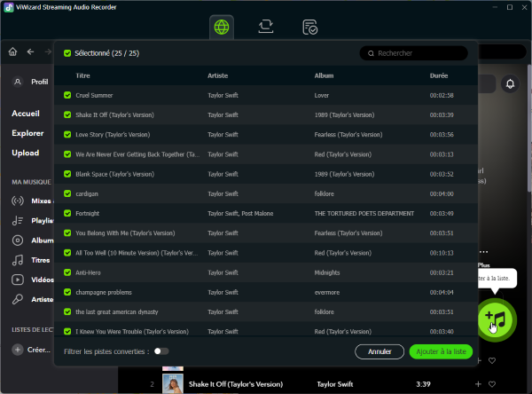Uncheck the Anti-Hero track checkbox
532x394 pixels.
pyautogui.click(x=67, y=272)
